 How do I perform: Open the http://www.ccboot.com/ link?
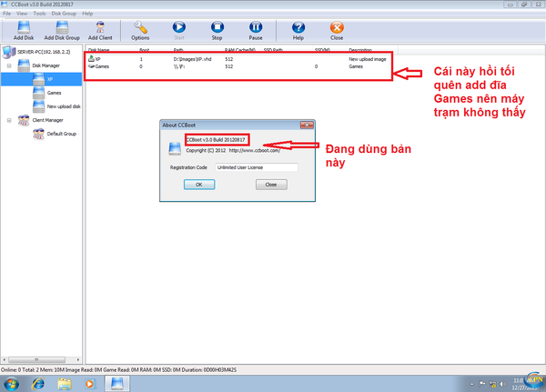click(x=255, y=150)
